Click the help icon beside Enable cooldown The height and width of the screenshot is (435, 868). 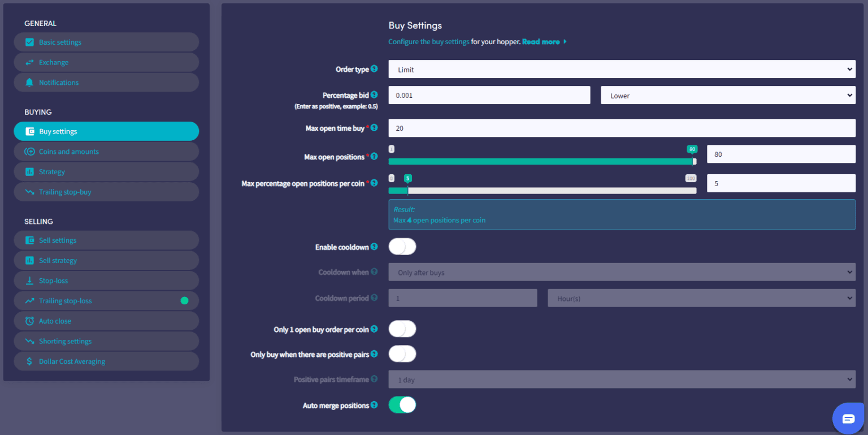[x=374, y=247]
